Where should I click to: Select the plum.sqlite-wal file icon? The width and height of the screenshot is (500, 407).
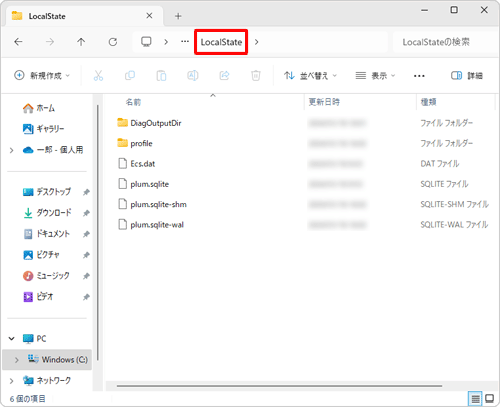click(x=123, y=224)
